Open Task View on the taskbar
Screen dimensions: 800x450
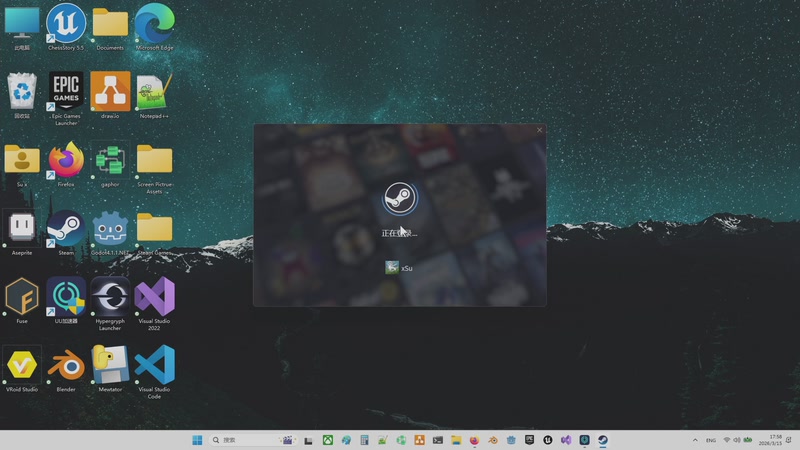pos(309,440)
